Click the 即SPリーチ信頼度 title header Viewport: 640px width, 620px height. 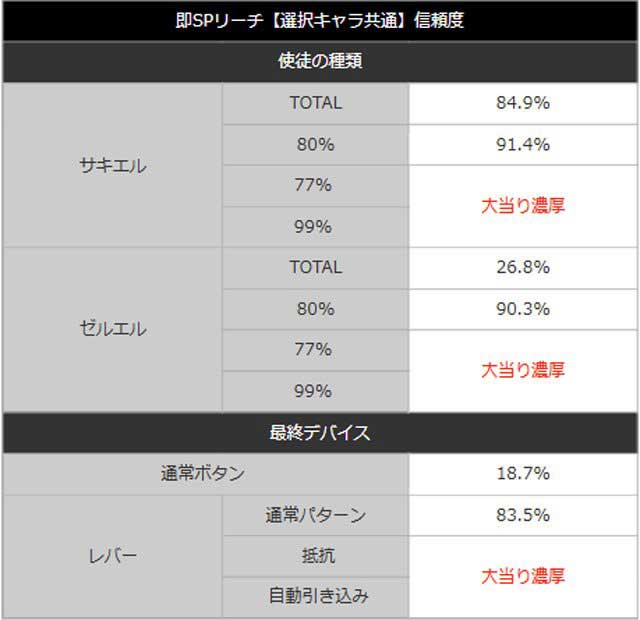click(x=320, y=21)
